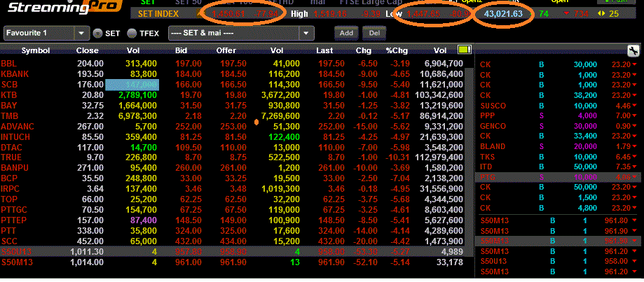Viewport: 644px width, 282px height.
Task: Select the S50M13 row in the watchlist table
Action: [232, 262]
